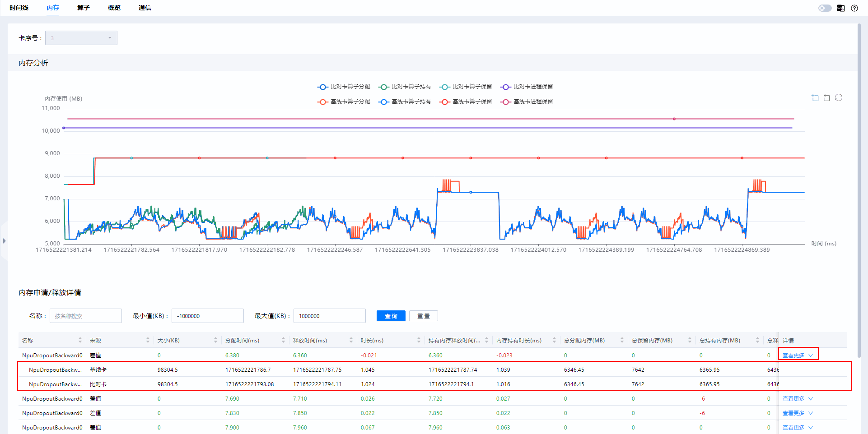Click the 比对卡 row cell 1716522221793.08
This screenshot has width=868, height=434.
250,384
